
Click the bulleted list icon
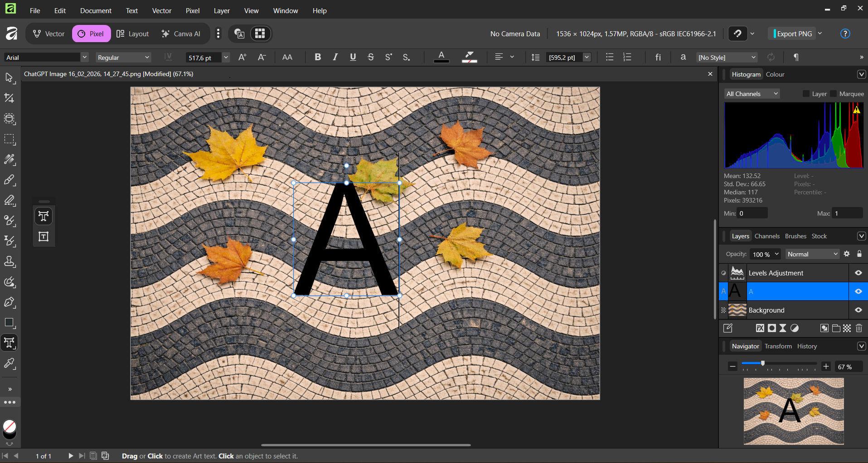[x=610, y=57]
